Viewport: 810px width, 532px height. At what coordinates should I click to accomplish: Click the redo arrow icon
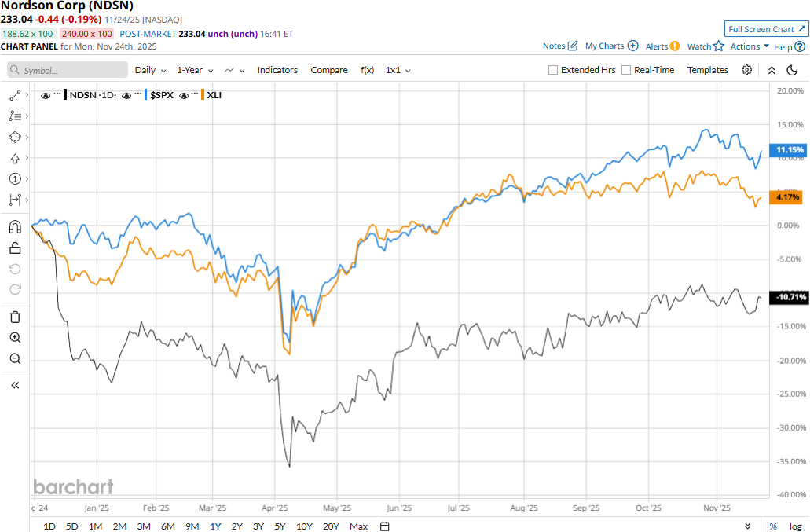pos(15,289)
